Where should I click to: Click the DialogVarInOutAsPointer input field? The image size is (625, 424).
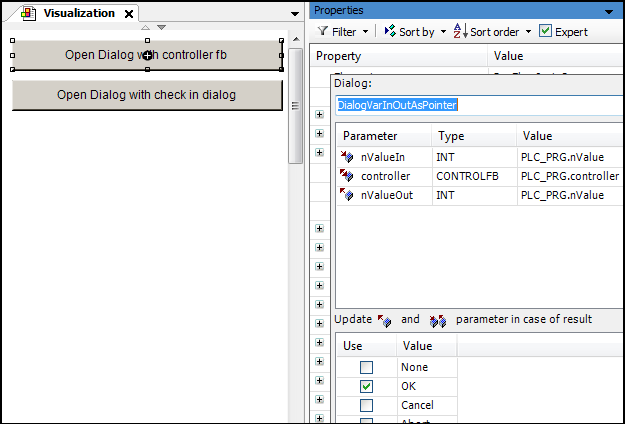coord(476,104)
